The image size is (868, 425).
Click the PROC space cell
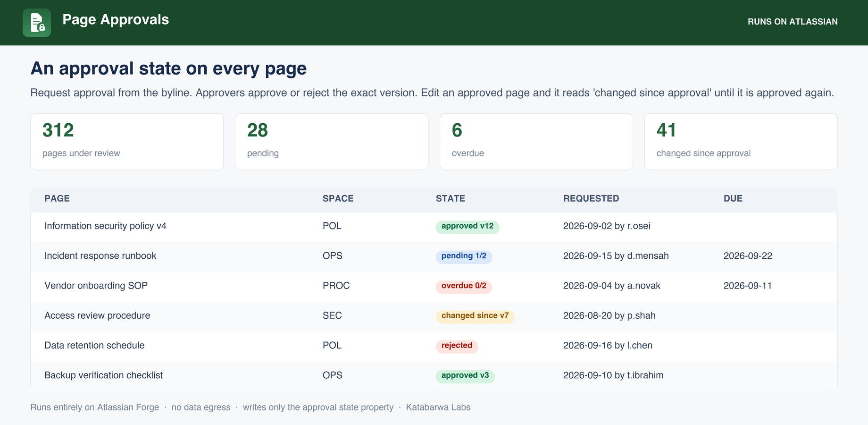click(336, 286)
